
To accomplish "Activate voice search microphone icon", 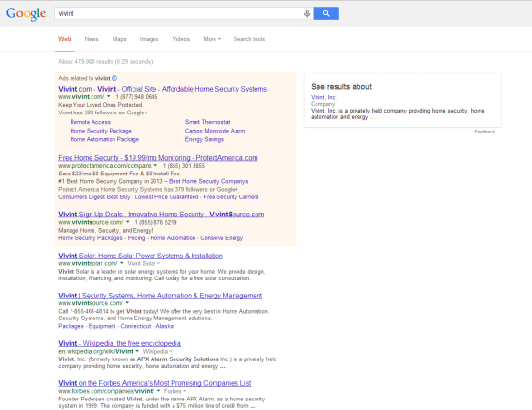I will pos(307,13).
